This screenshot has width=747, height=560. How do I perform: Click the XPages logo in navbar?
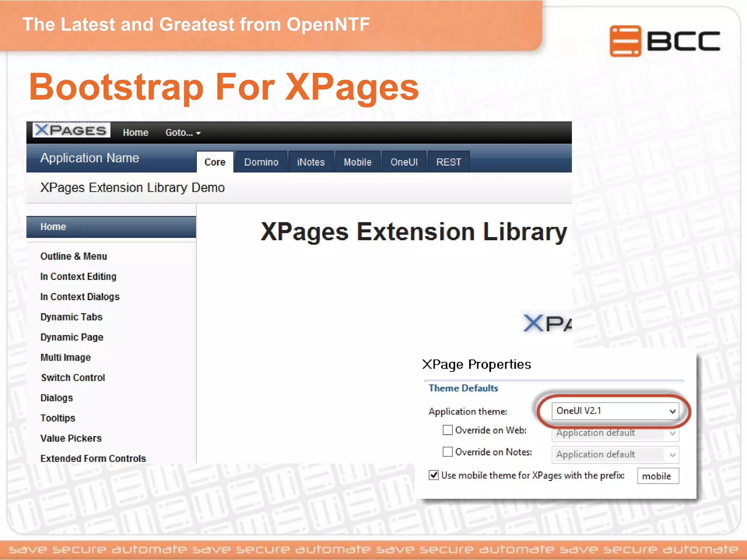[71, 130]
